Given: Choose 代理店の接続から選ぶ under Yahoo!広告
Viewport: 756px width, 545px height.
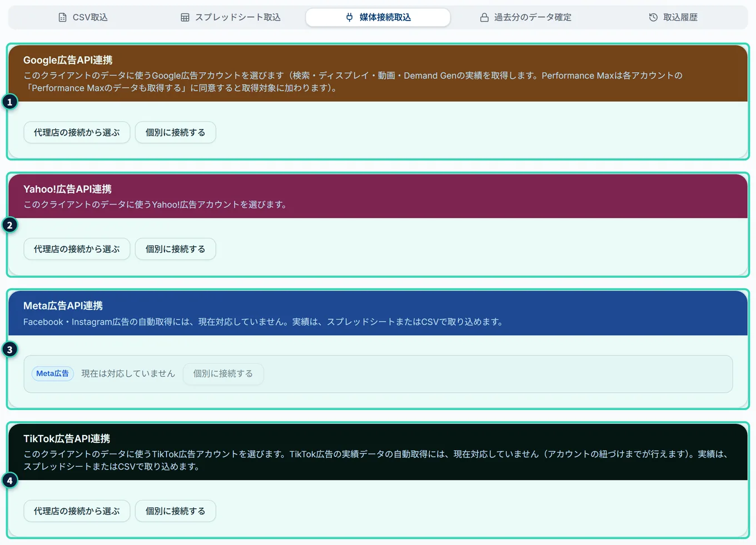Looking at the screenshot, I should pos(77,249).
